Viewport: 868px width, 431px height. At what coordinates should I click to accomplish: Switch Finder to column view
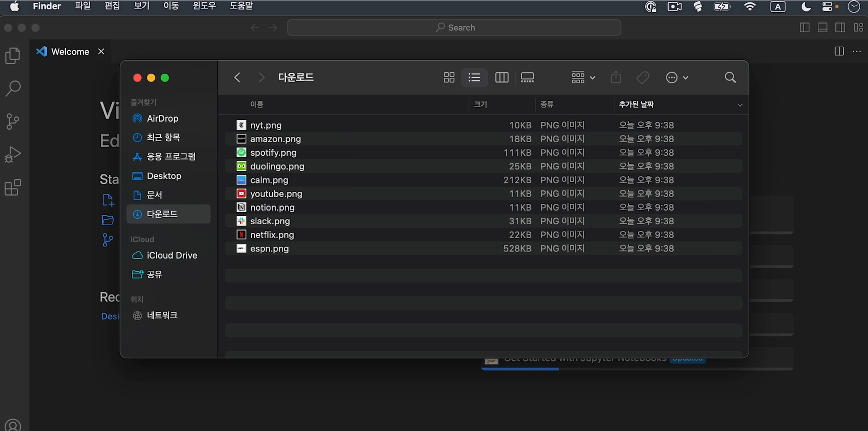pos(502,78)
